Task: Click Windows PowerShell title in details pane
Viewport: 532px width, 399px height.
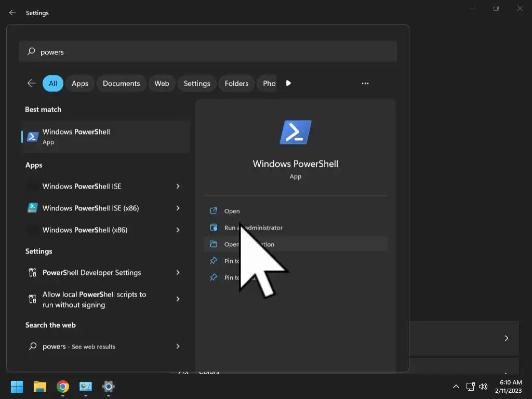Action: click(x=296, y=164)
